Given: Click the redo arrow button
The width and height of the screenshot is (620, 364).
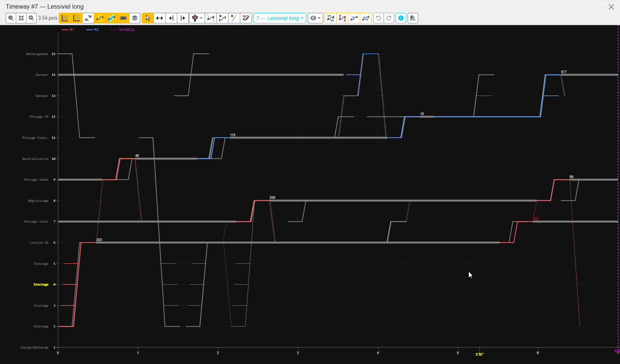Looking at the screenshot, I should click(389, 18).
